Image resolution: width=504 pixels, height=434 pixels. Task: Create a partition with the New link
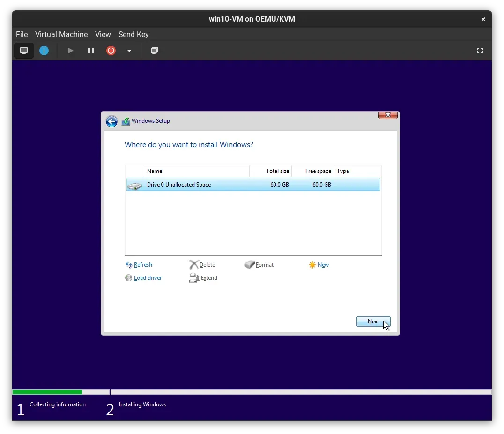[323, 265]
